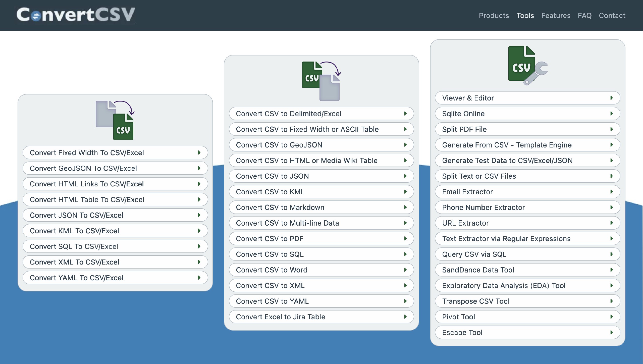Open Email Extractor tool

(467, 192)
